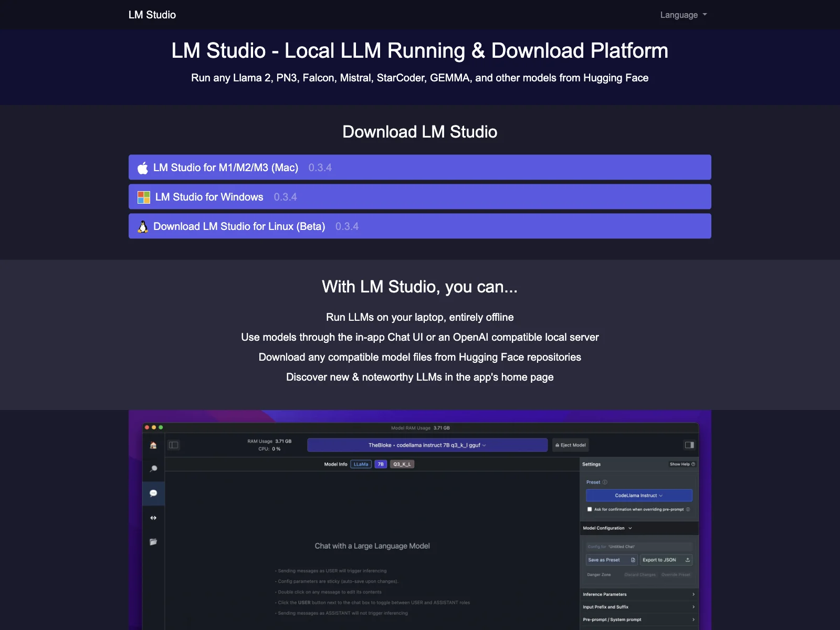Check Ask for confirmation when overriding pre-prompt
Viewport: 840px width, 630px height.
pos(590,509)
